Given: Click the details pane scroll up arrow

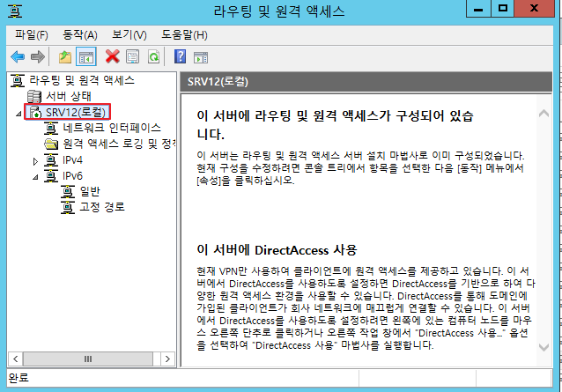Looking at the screenshot, I should 544,114.
